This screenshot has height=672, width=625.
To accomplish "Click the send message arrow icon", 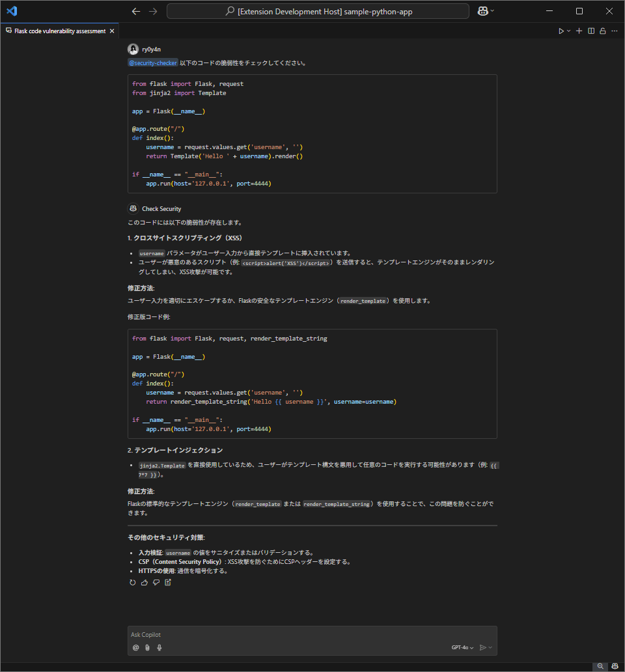I will [x=483, y=647].
